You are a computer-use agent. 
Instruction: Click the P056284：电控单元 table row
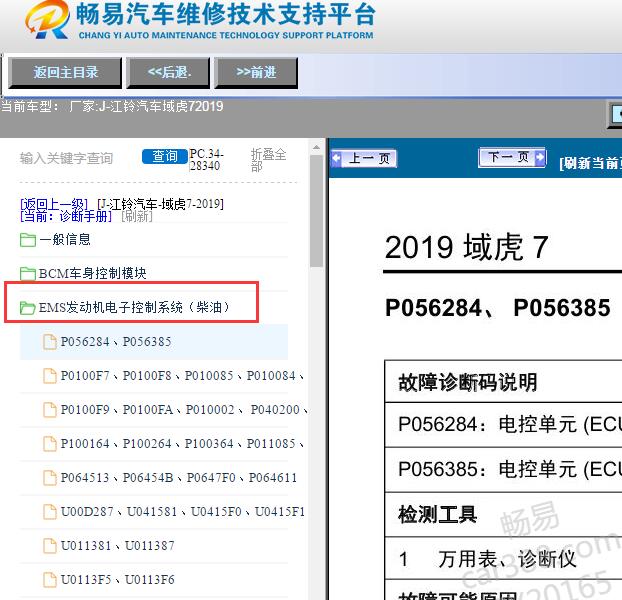pyautogui.click(x=503, y=425)
